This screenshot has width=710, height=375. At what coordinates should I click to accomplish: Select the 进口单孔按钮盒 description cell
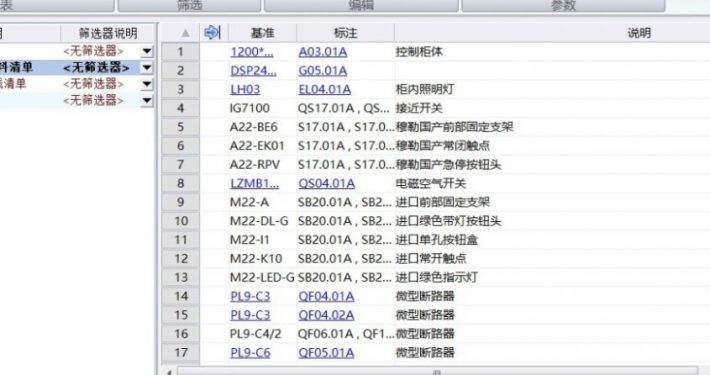[x=437, y=240]
